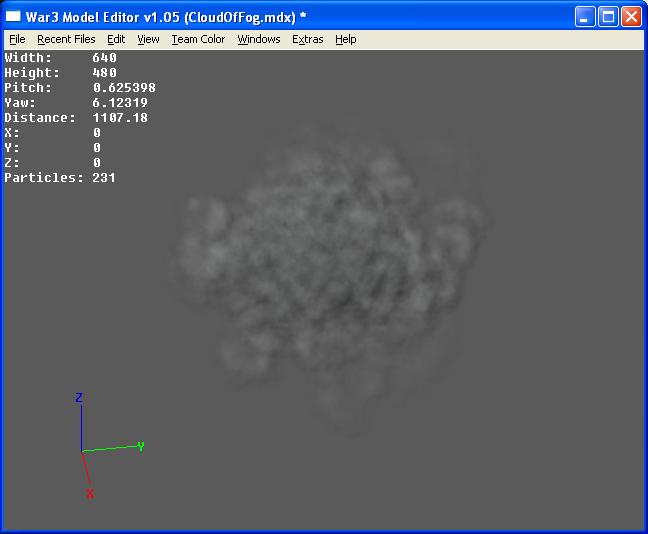Open the Edit menu
The height and width of the screenshot is (534, 648).
[116, 39]
